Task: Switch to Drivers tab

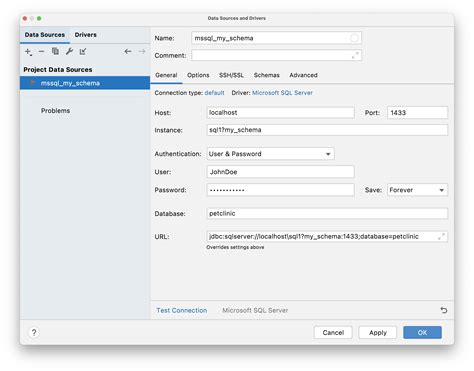Action: pyautogui.click(x=85, y=35)
